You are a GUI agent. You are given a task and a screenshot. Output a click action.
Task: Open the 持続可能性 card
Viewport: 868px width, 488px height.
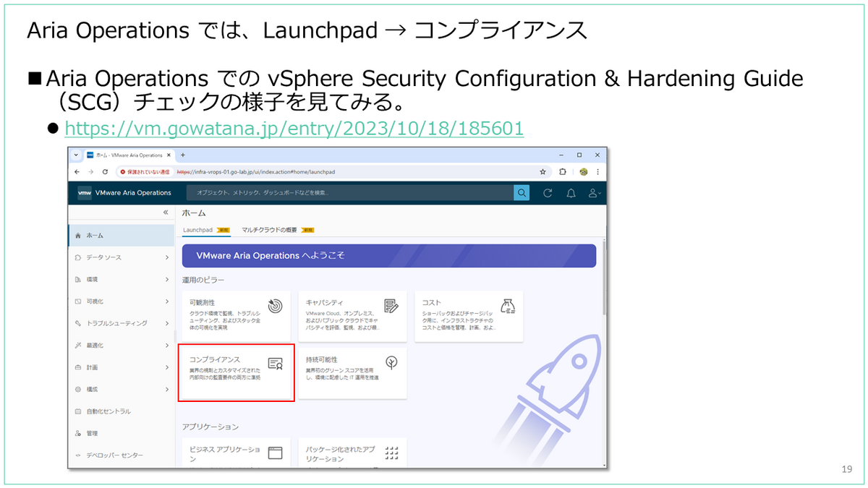point(352,372)
